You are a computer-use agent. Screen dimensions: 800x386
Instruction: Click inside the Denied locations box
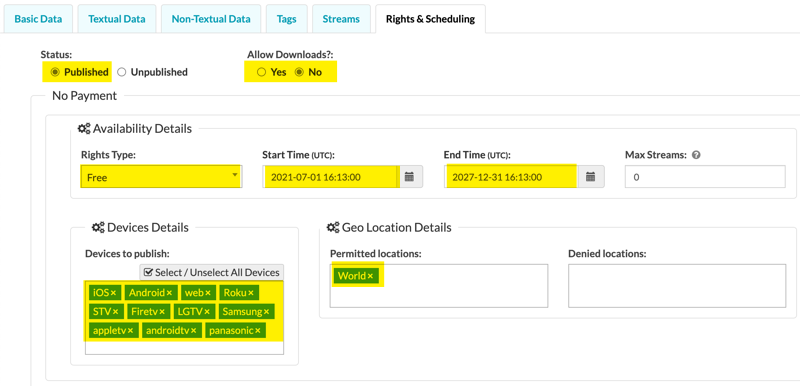677,286
